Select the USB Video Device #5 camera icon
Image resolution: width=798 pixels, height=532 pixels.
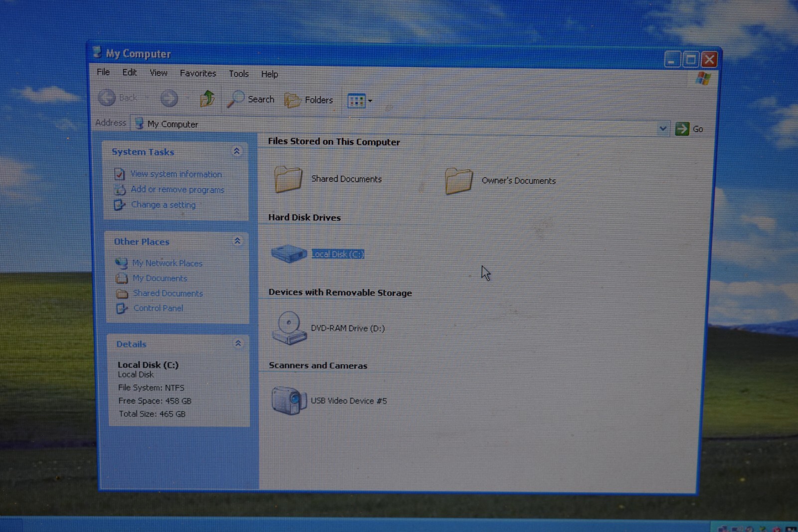click(x=289, y=400)
